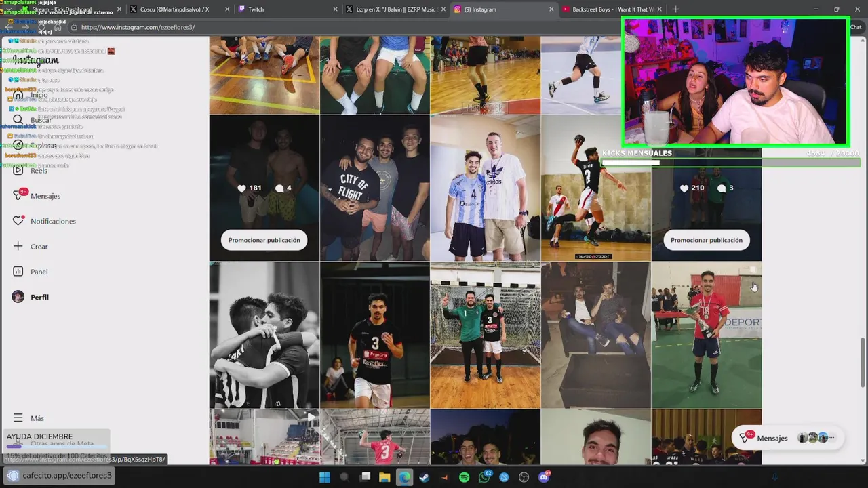Open the City of Flight shirt photo
This screenshot has height=488, width=868.
click(x=374, y=188)
